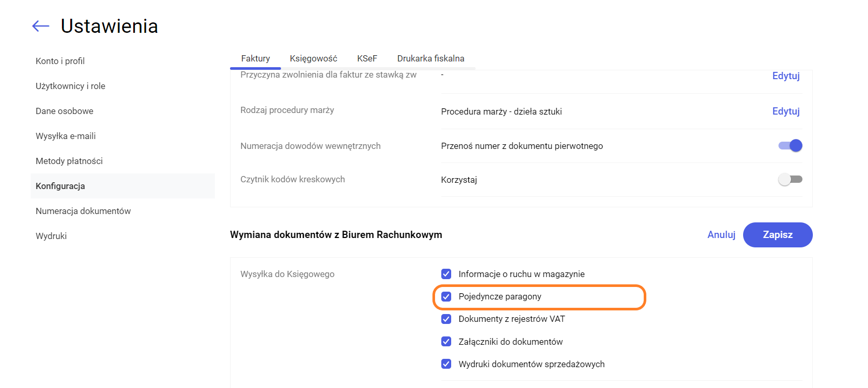Toggle the Numeracja dowodów wewnętrznych switch
Viewport: 868px width, 388px height.
click(790, 146)
